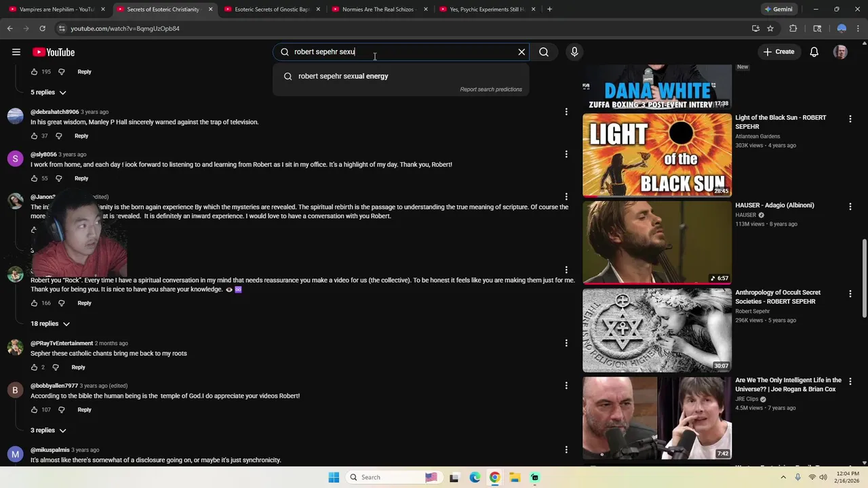868x488 pixels.
Task: Open the notifications bell
Action: click(814, 52)
